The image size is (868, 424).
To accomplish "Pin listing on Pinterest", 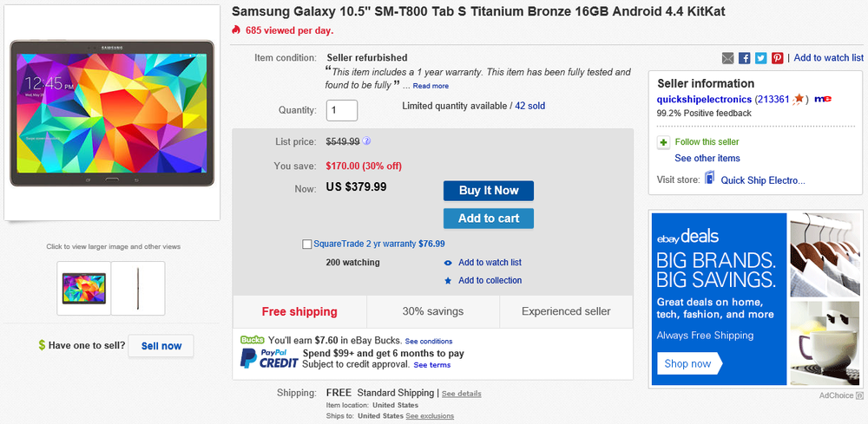I will 778,58.
